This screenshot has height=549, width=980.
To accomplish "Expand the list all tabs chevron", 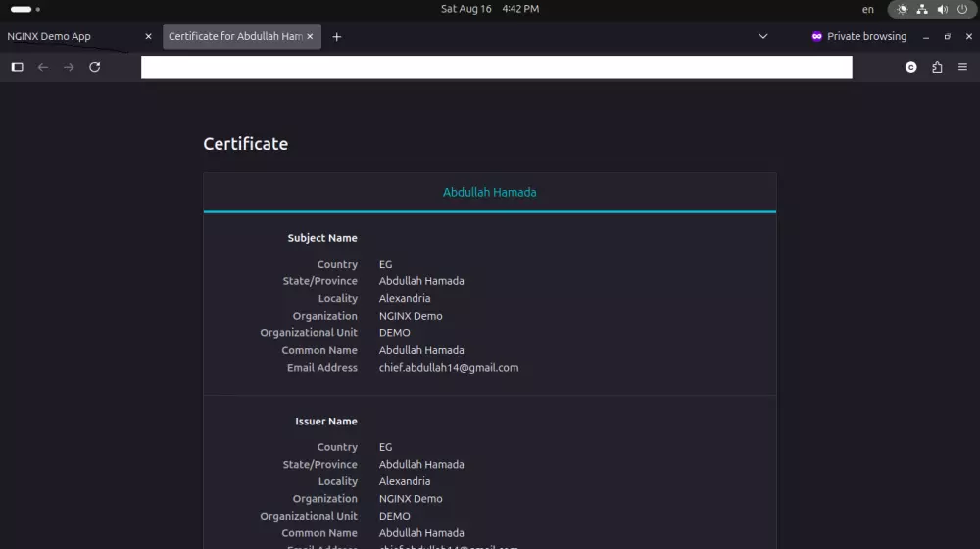I will [763, 37].
